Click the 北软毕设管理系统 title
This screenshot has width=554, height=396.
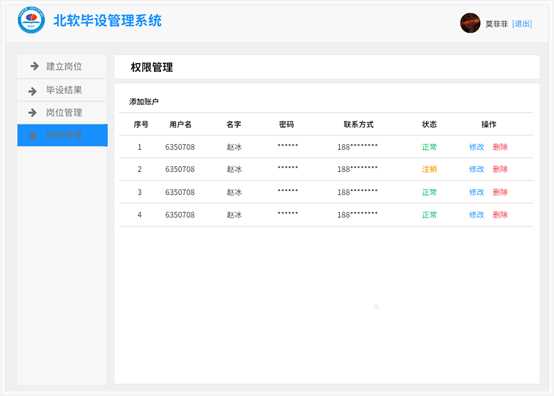(107, 20)
